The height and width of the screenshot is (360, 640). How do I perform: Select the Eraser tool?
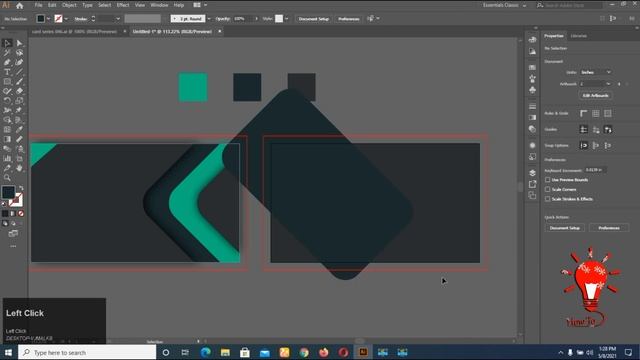pyautogui.click(x=19, y=91)
